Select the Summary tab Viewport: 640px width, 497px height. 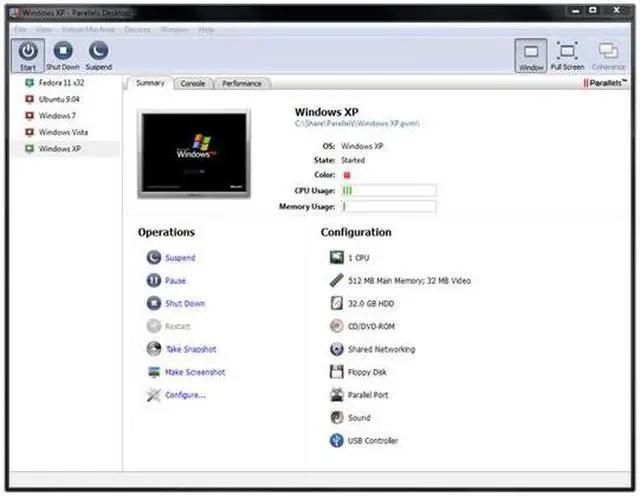click(150, 83)
